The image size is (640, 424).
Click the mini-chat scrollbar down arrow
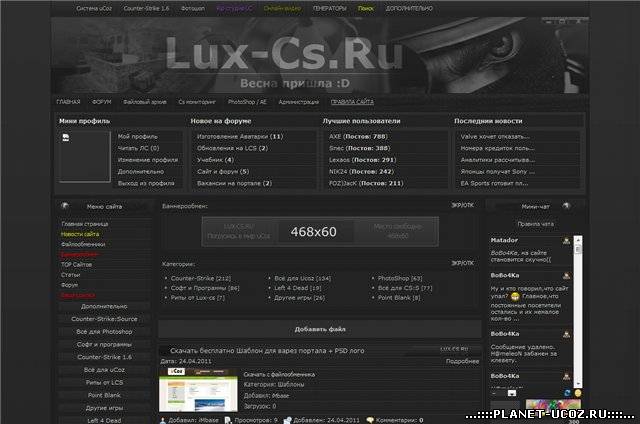coord(578,384)
